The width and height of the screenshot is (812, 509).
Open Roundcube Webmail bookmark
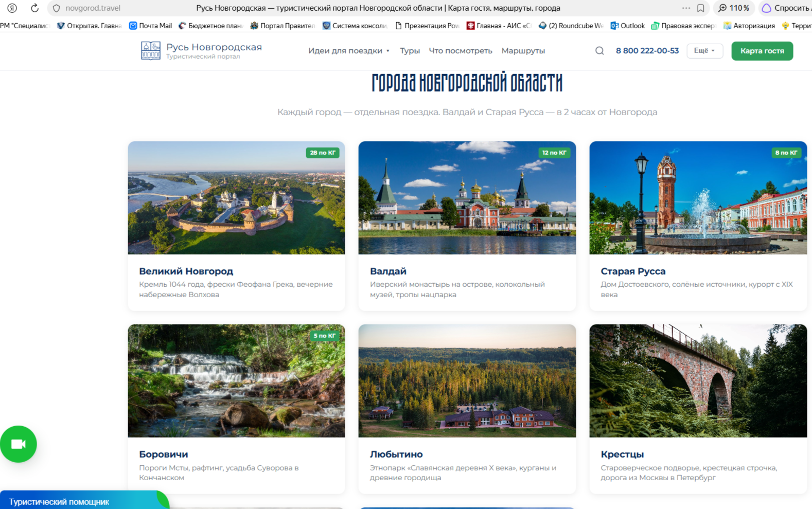point(571,26)
